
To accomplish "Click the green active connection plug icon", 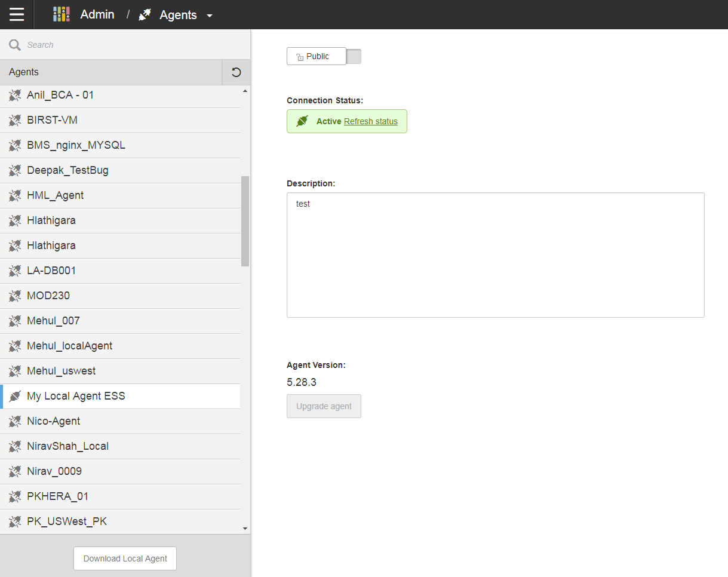I will (x=302, y=121).
